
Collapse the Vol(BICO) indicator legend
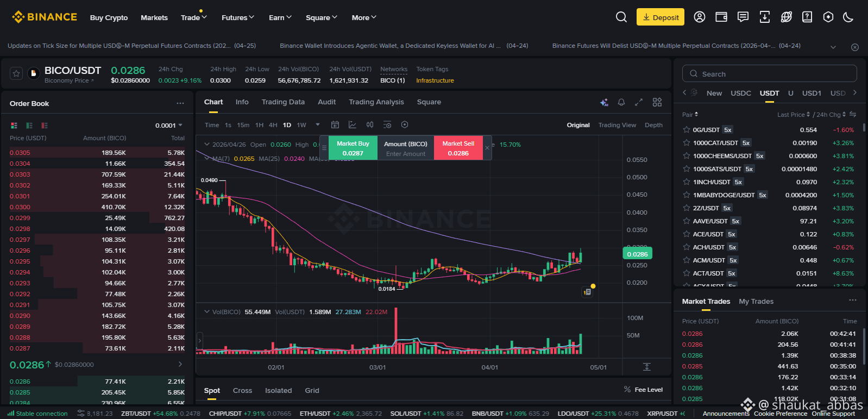pos(207,312)
